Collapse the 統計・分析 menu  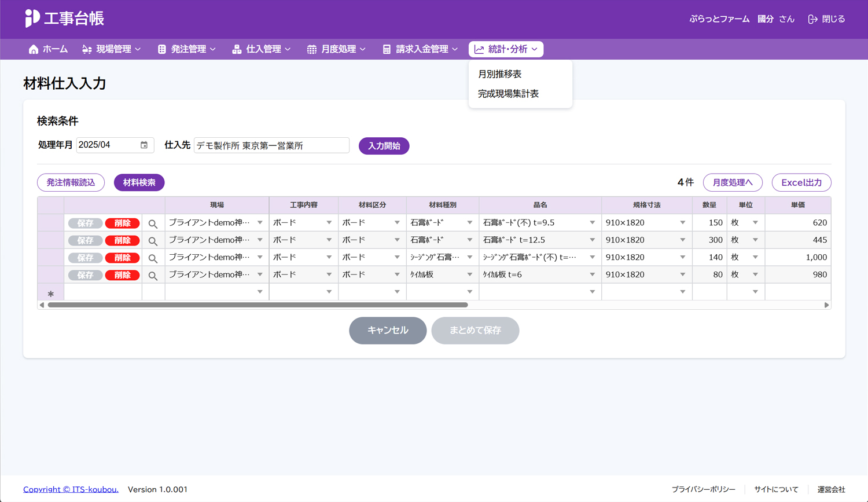tap(506, 49)
